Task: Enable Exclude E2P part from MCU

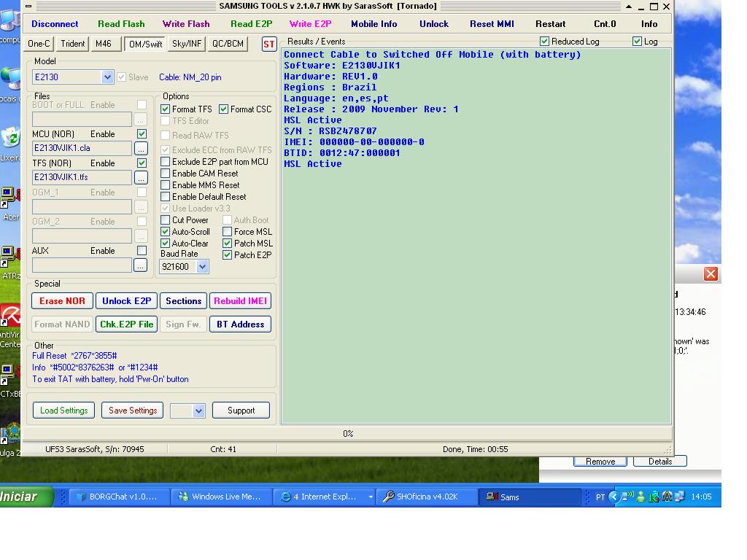Action: pos(166,162)
